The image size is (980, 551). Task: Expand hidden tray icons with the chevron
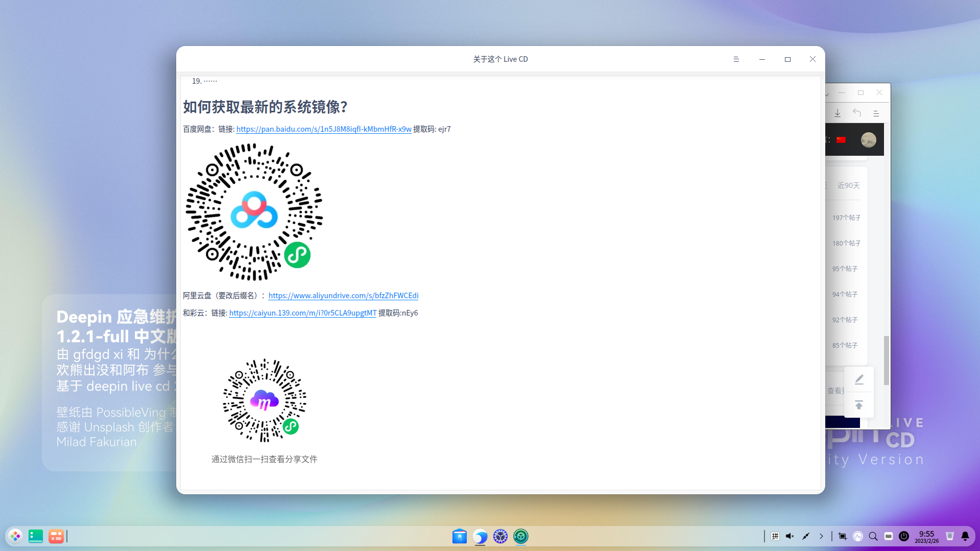tap(821, 536)
